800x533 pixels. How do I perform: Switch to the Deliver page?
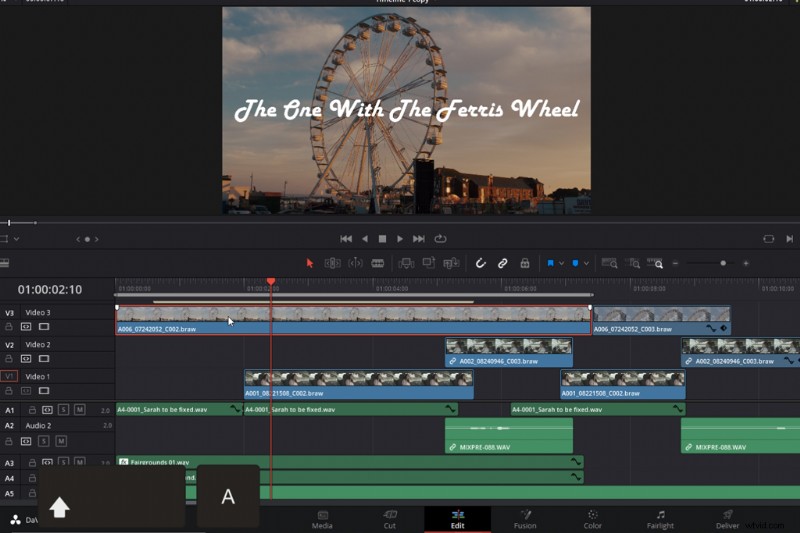point(728,519)
